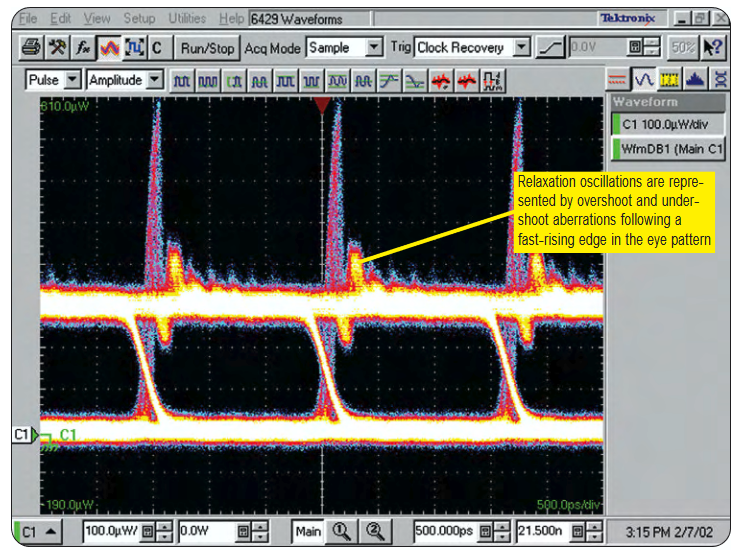The image size is (739, 550).
Task: Open the Utilities menu
Action: [187, 19]
